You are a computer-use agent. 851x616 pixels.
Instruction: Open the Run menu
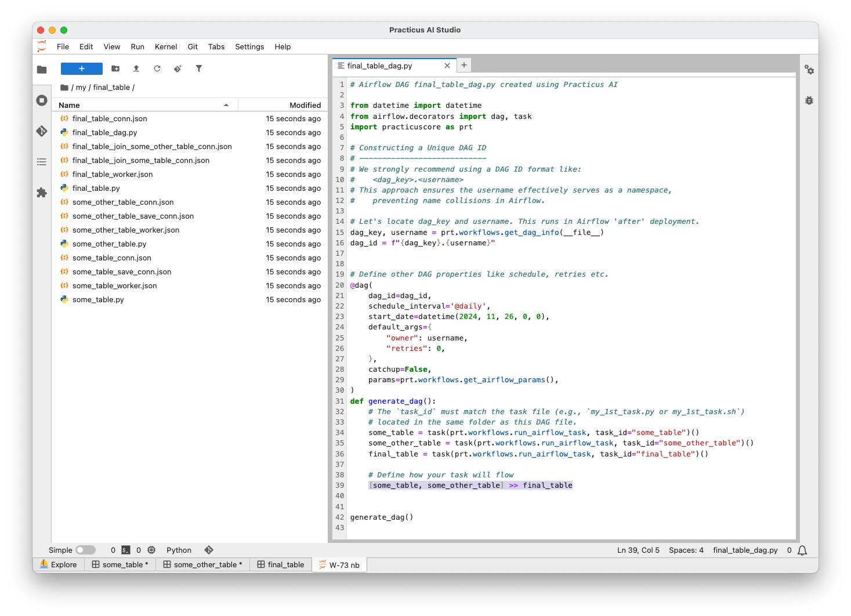click(137, 47)
